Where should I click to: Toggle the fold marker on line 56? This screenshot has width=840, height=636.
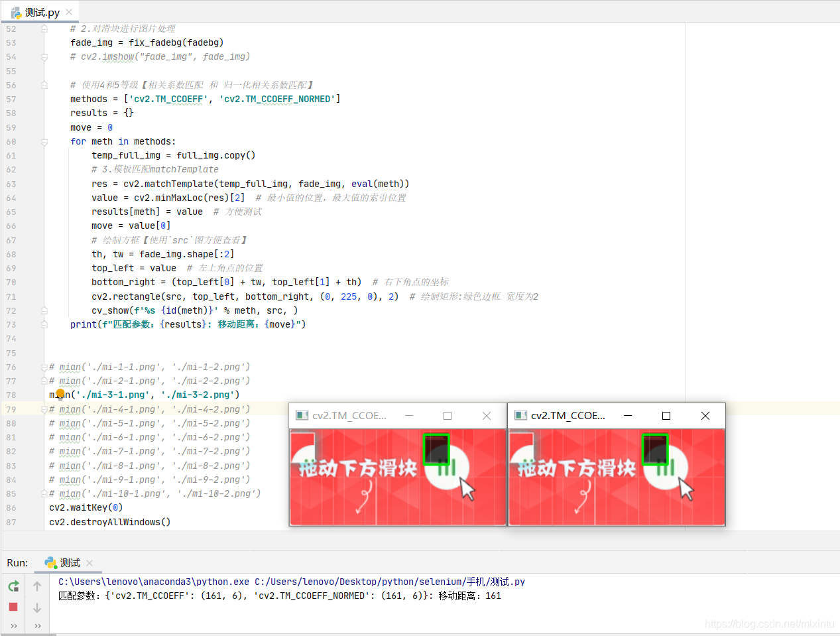pyautogui.click(x=44, y=85)
